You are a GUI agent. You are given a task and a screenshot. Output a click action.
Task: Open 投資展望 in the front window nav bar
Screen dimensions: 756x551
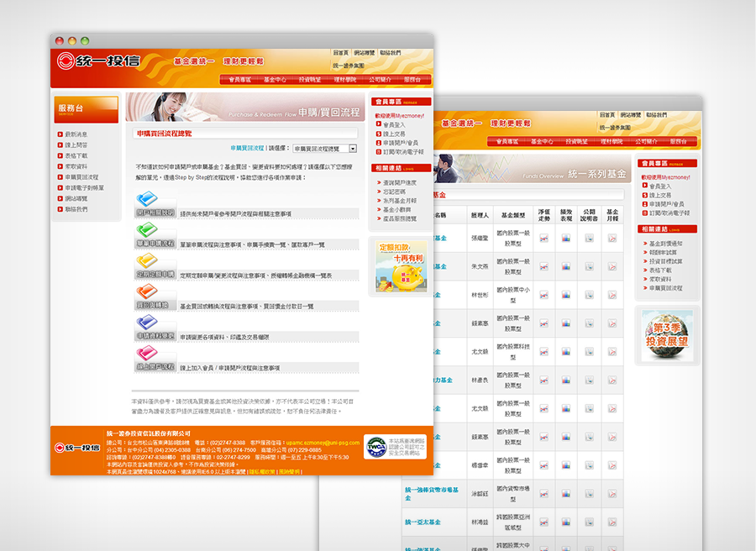click(x=309, y=80)
